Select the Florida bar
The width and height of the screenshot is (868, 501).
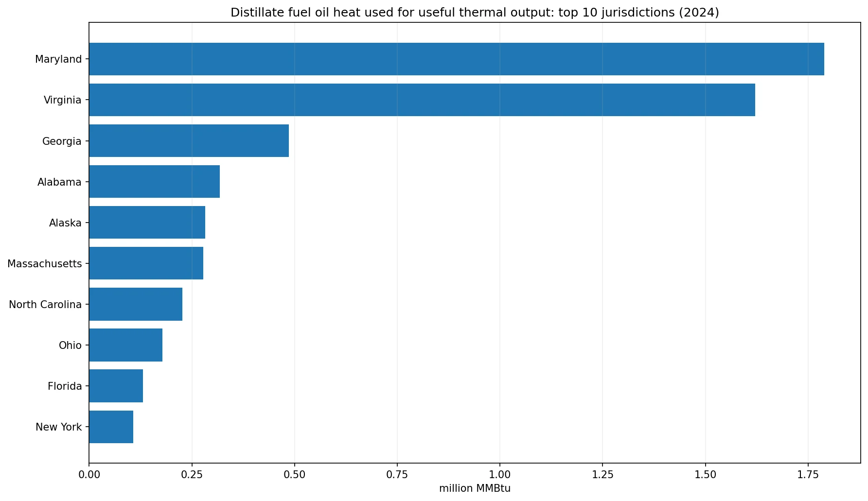tap(116, 386)
